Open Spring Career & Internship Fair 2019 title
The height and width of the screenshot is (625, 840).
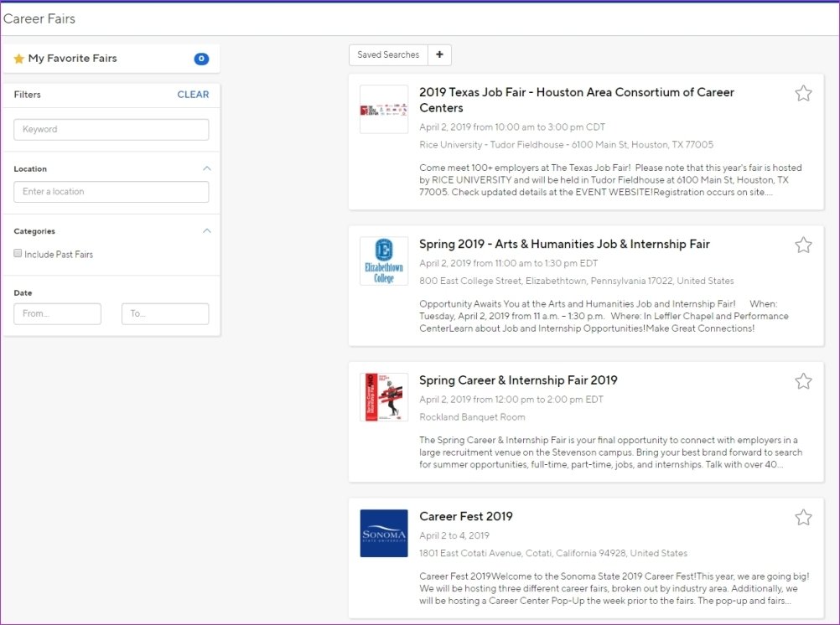(518, 380)
